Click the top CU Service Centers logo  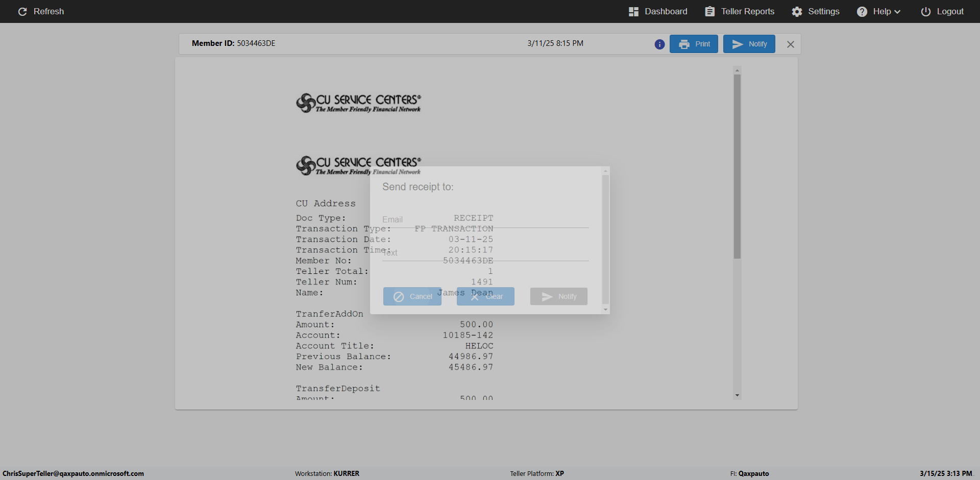coord(359,103)
